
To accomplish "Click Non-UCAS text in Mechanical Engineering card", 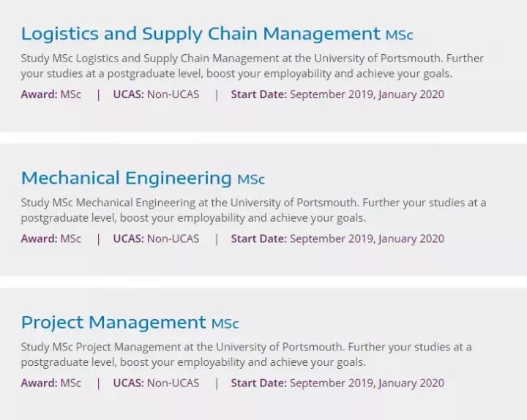I will [x=173, y=239].
